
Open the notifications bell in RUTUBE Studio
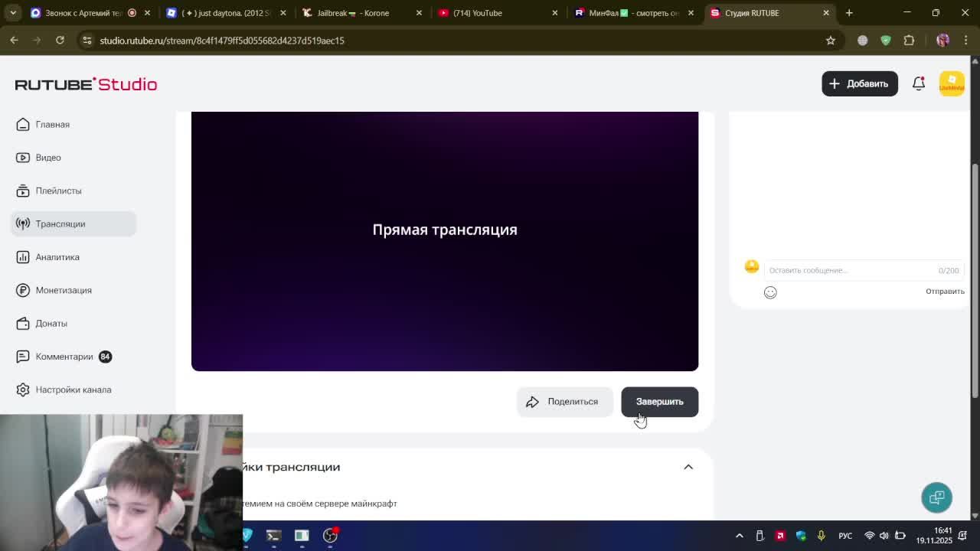point(919,83)
